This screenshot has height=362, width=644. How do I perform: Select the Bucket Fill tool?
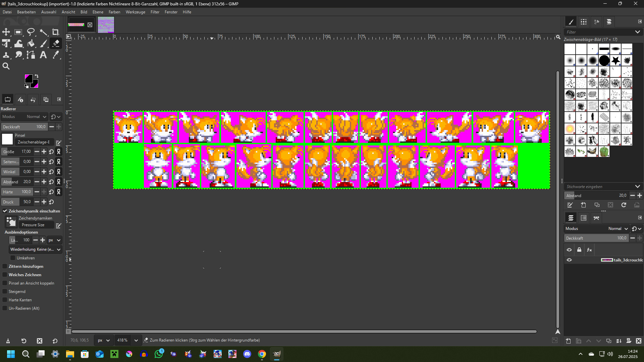31,43
